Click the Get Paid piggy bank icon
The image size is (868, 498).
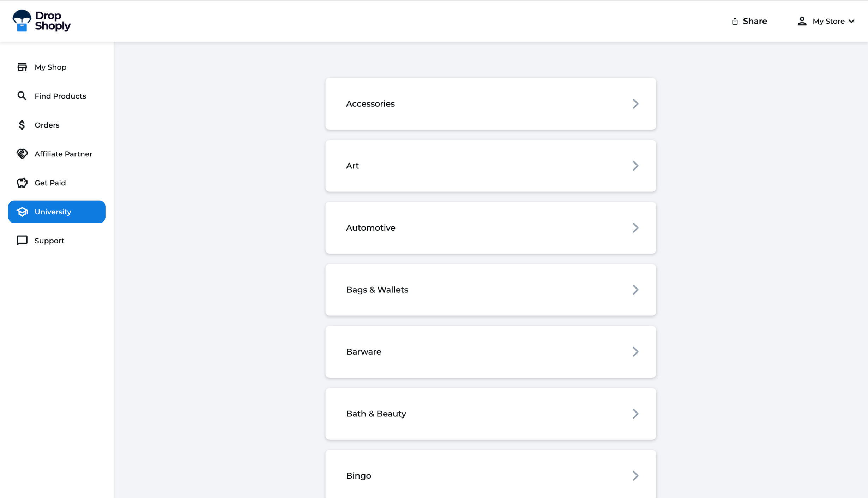(x=22, y=183)
